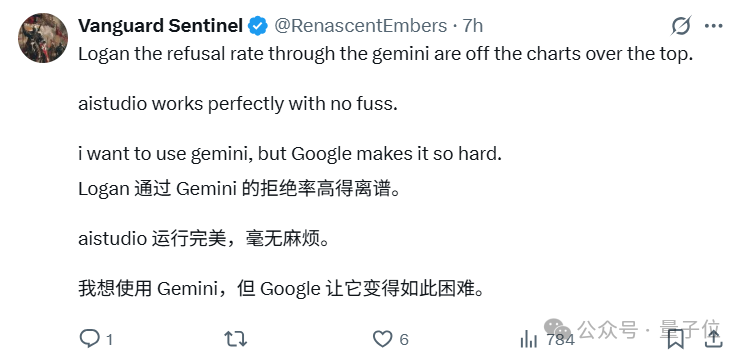
Task: Click the blue verified badge
Action: click(258, 26)
